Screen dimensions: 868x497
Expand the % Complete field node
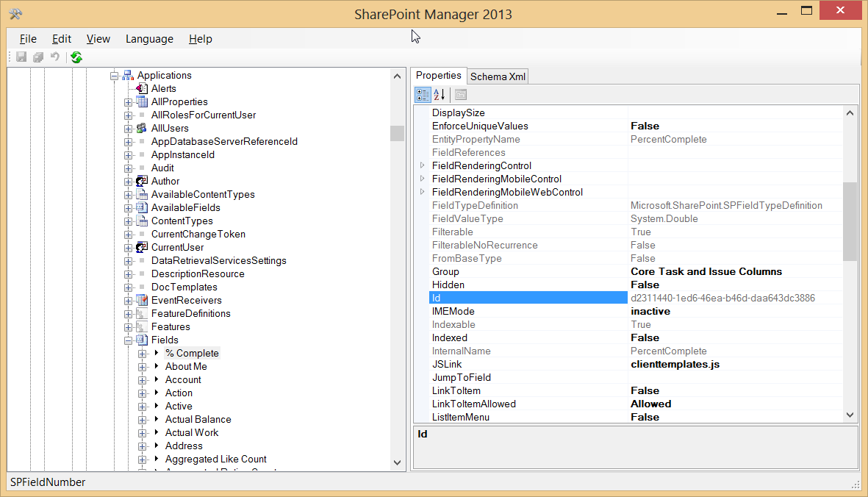click(143, 354)
